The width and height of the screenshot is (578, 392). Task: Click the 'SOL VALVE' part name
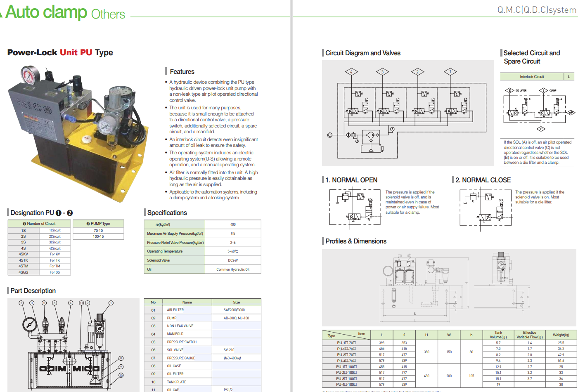[175, 350]
